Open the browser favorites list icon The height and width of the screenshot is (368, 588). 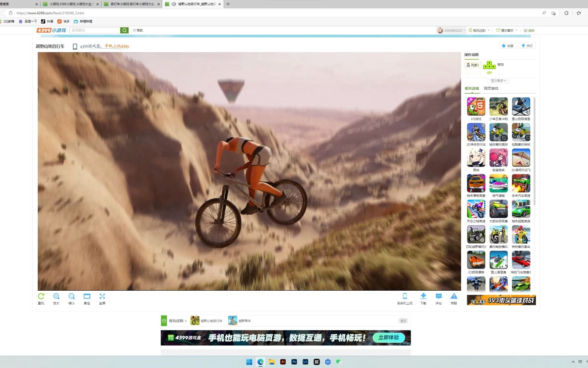579,13
